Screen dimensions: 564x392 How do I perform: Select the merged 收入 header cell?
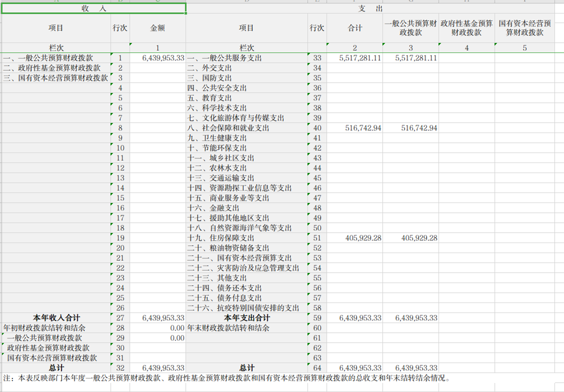click(94, 8)
